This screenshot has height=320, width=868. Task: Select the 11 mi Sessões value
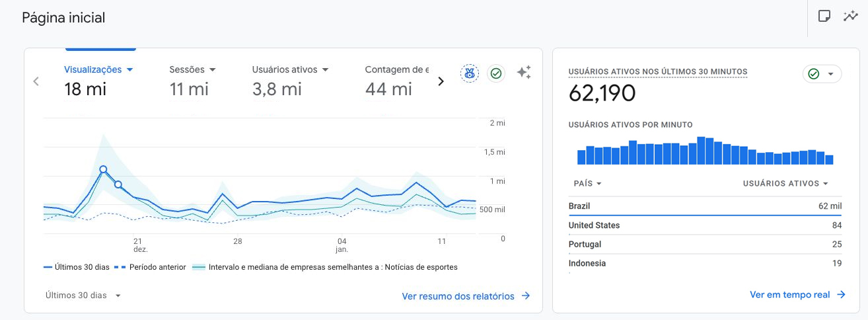189,89
